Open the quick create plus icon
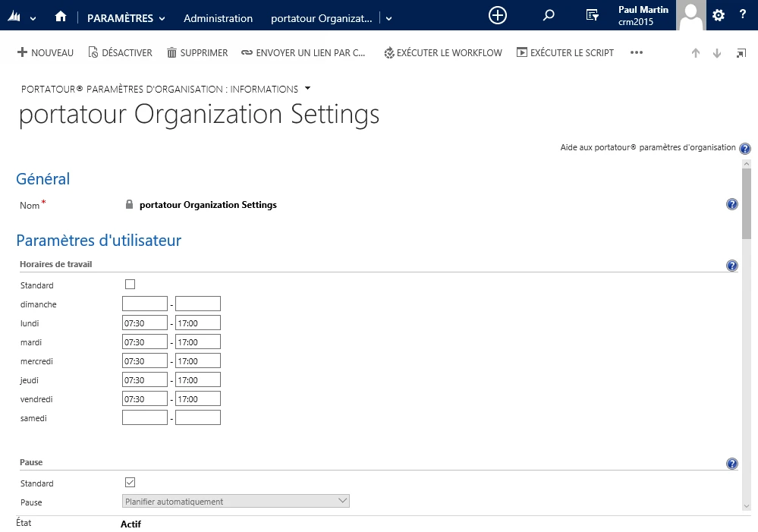 [x=498, y=15]
